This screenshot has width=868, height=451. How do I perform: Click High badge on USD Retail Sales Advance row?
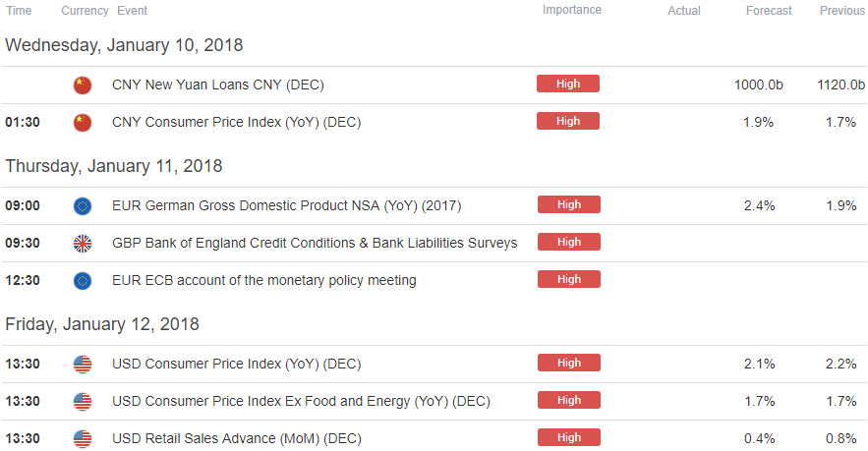pos(569,437)
